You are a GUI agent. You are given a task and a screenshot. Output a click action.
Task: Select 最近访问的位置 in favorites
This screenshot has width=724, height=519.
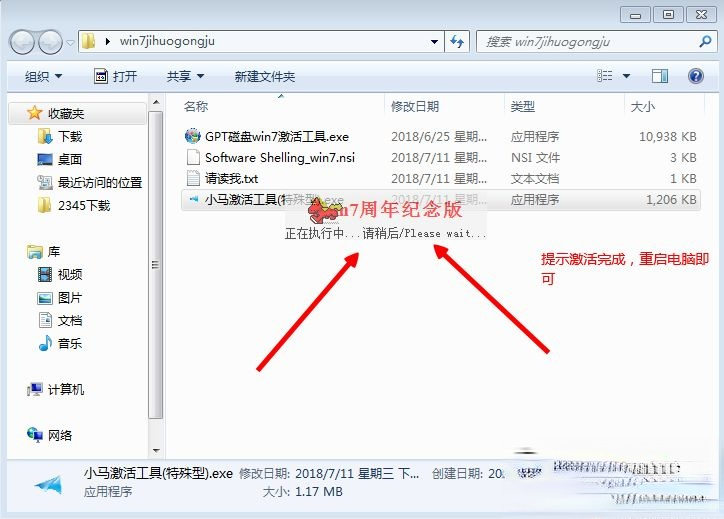100,182
